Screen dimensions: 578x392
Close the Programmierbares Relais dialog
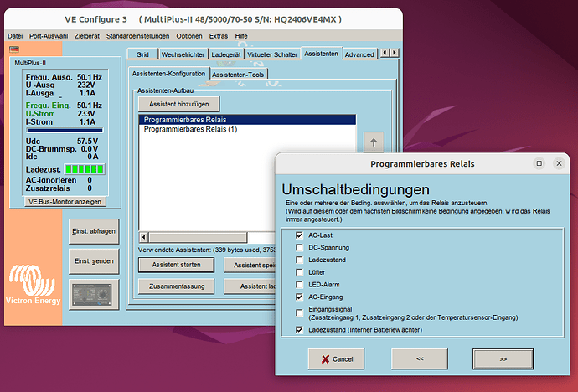pos(559,163)
